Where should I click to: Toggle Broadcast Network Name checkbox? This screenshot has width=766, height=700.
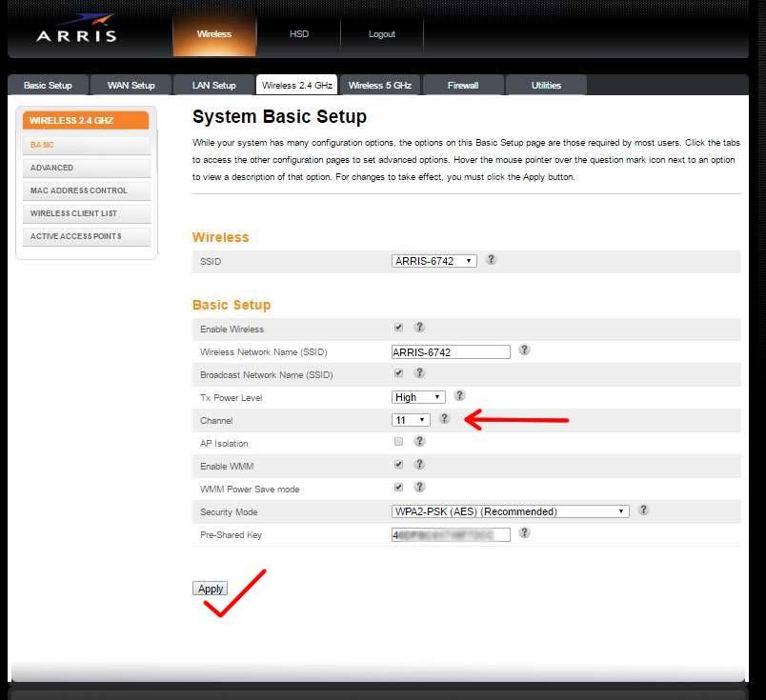[398, 373]
